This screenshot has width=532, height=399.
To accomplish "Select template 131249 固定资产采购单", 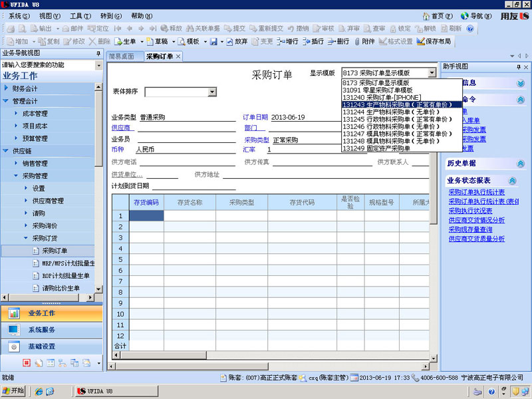I will (402, 148).
